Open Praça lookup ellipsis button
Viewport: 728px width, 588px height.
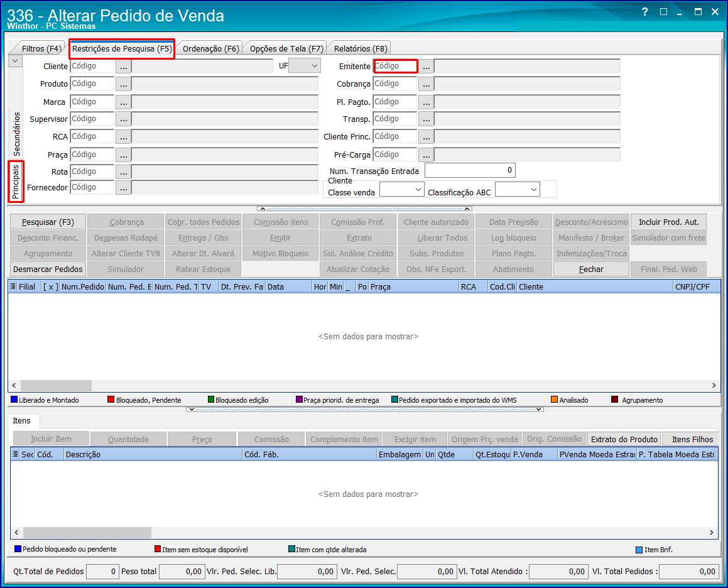pyautogui.click(x=124, y=155)
